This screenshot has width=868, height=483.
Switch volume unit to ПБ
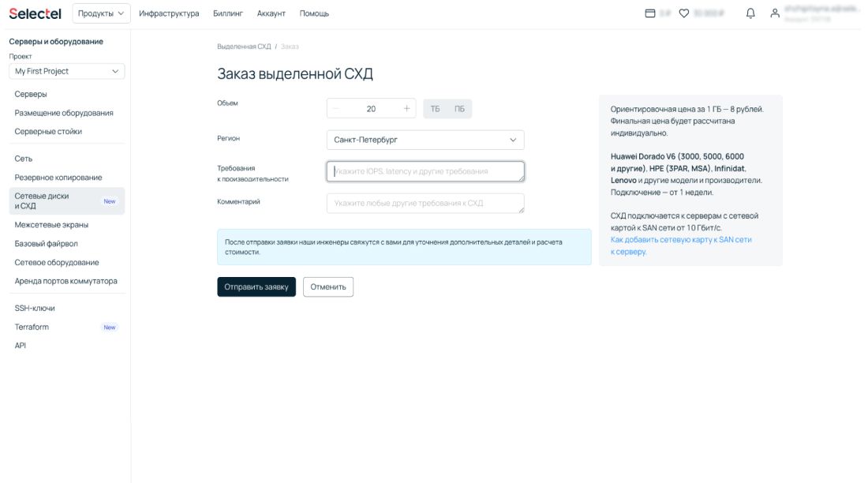[459, 109]
